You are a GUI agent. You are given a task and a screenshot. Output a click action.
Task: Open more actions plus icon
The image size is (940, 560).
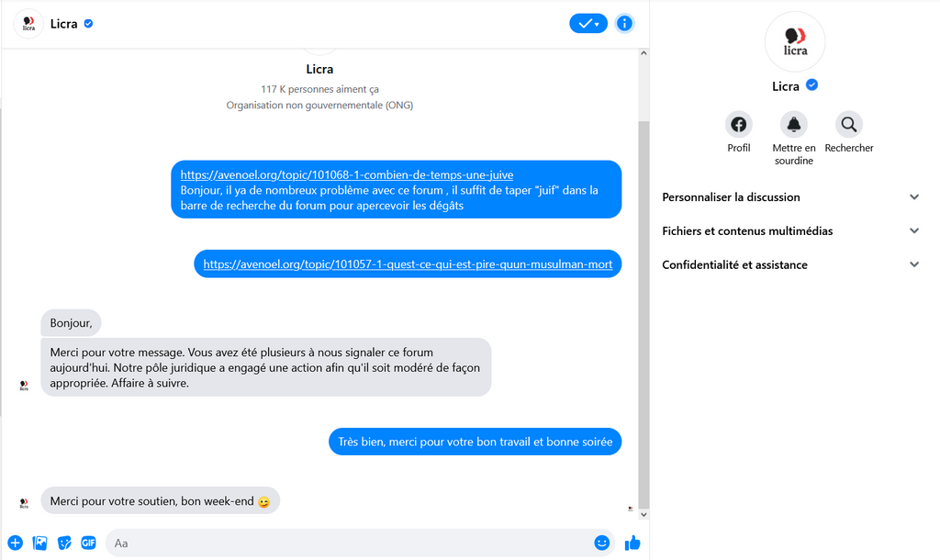[15, 543]
